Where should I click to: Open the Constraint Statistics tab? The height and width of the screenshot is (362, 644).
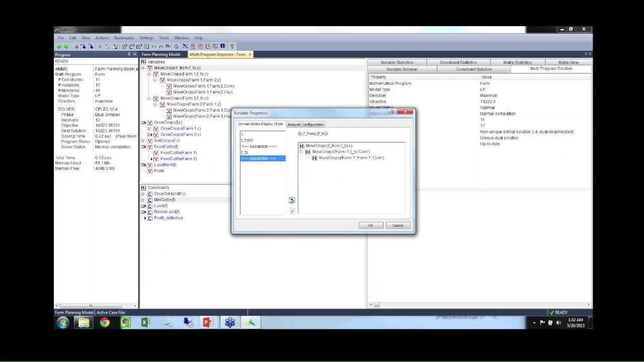458,62
